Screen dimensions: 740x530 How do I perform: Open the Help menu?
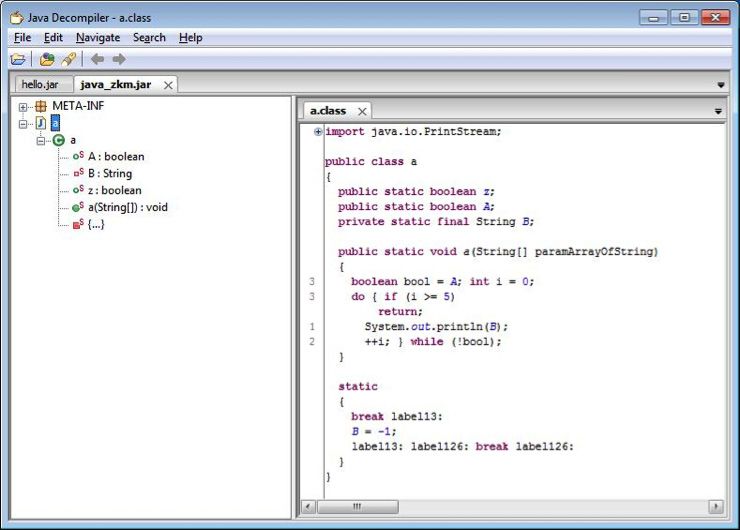click(x=191, y=37)
